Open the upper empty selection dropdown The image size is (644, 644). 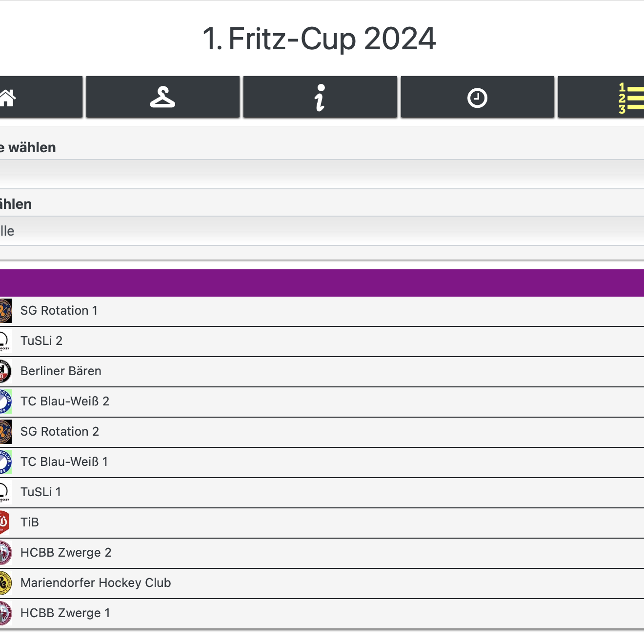point(322,174)
